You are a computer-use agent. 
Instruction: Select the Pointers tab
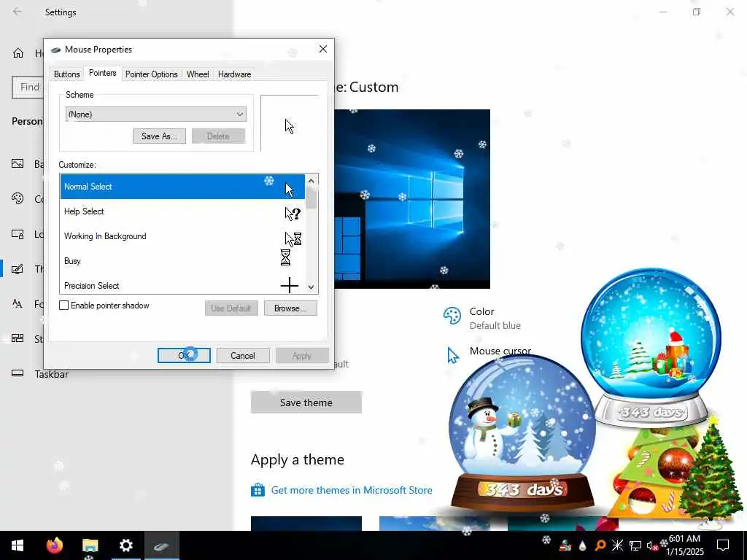pos(102,74)
